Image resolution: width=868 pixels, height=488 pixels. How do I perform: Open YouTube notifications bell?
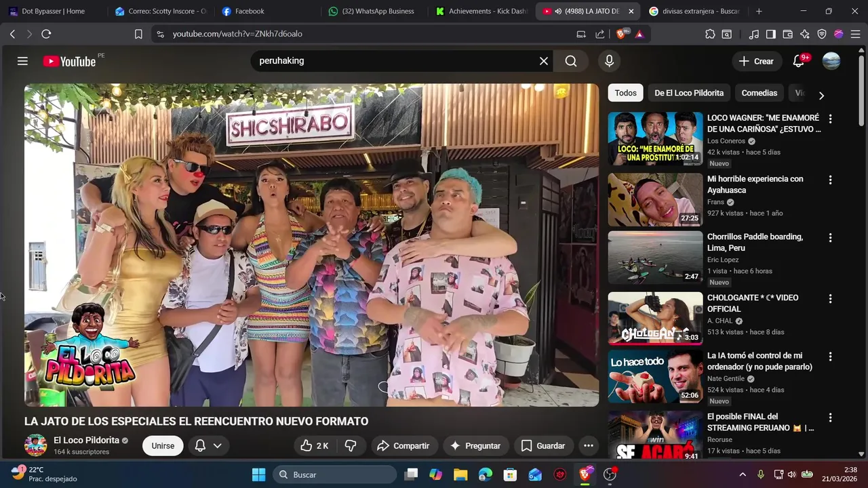(x=799, y=61)
